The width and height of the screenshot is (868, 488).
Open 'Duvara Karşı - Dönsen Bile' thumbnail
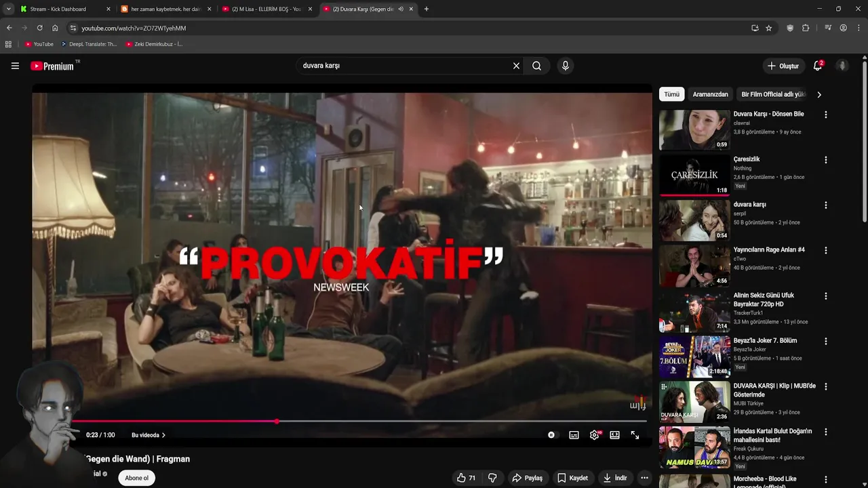pyautogui.click(x=694, y=130)
